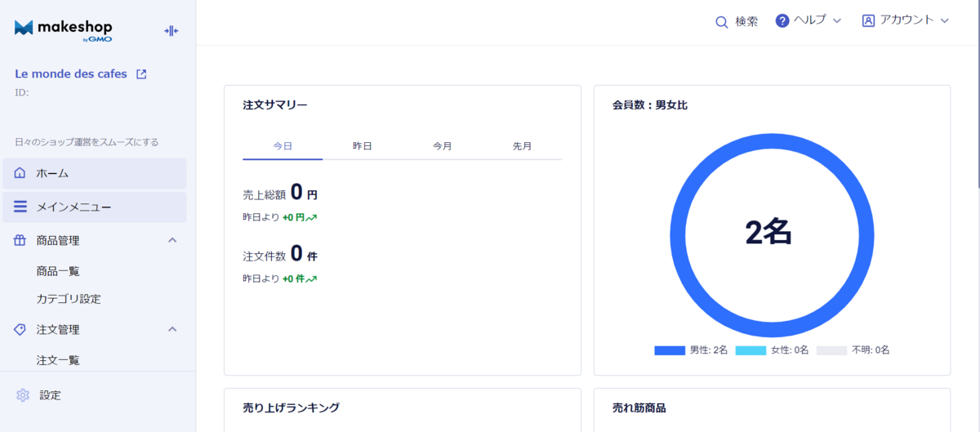Click the makeshop logo
The width and height of the screenshot is (980, 432).
(x=63, y=30)
